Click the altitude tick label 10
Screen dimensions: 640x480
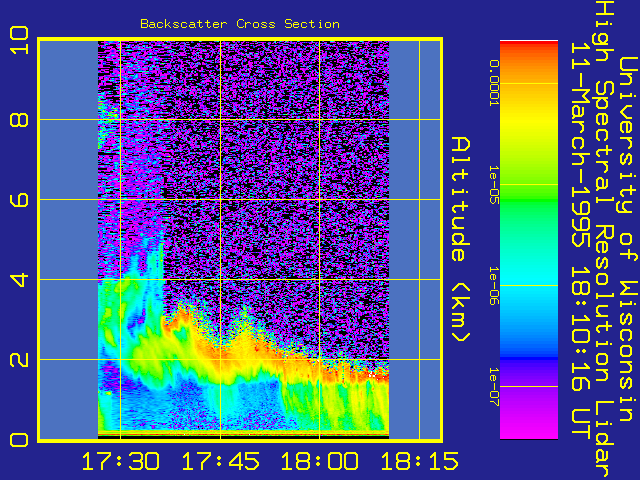(19, 40)
